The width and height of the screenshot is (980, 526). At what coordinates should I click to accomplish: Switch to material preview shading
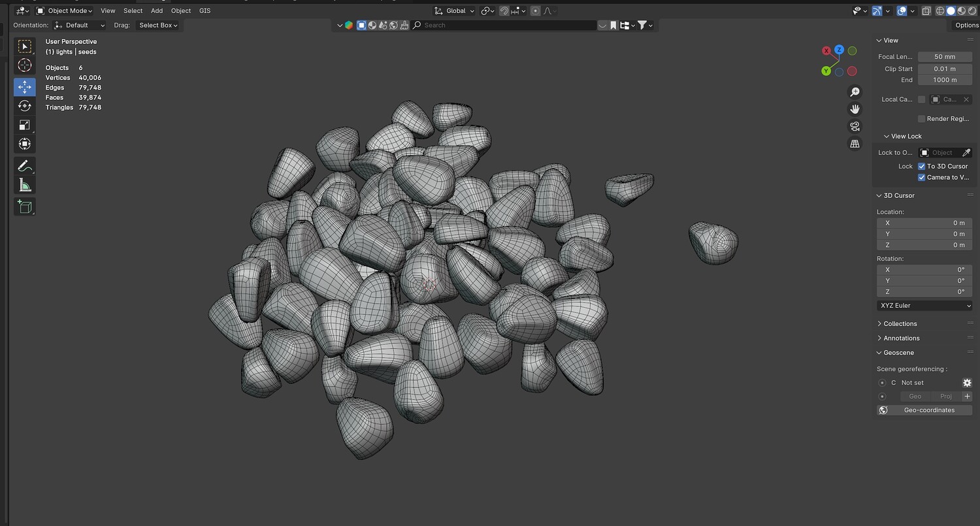click(x=960, y=10)
